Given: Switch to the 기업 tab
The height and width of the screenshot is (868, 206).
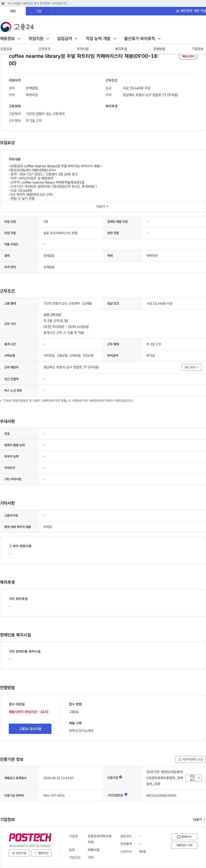Looking at the screenshot, I should [38, 11].
